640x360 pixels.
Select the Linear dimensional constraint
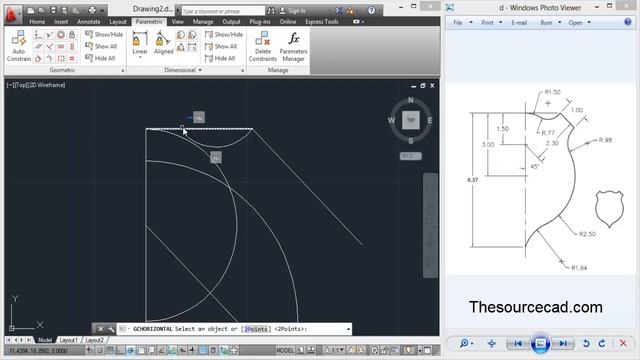[140, 42]
